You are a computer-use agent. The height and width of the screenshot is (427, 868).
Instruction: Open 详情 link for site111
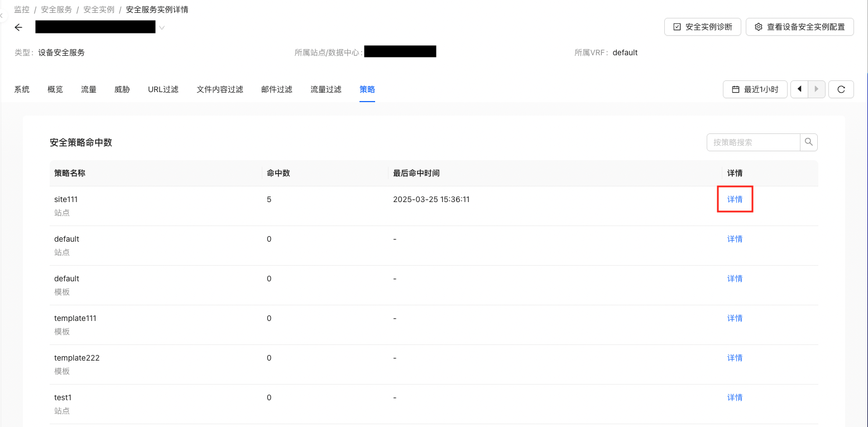pyautogui.click(x=735, y=199)
